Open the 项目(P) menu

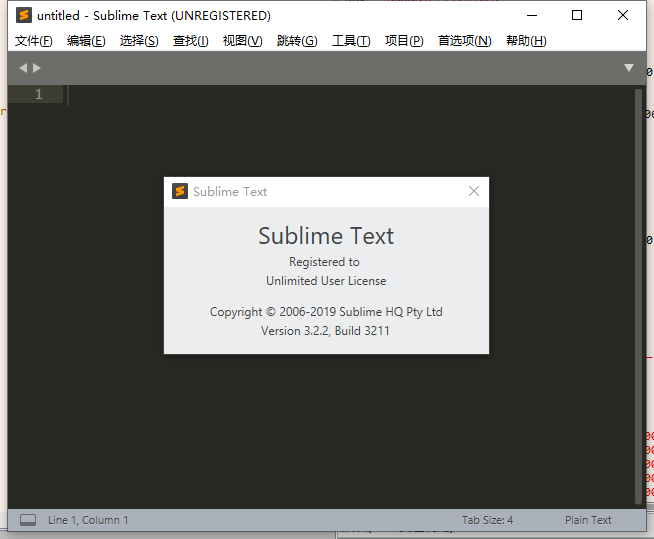click(x=404, y=41)
